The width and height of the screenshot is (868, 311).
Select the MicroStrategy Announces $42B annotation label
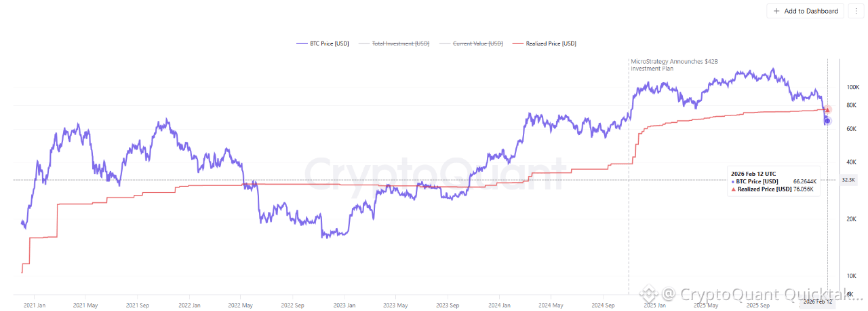click(x=673, y=65)
